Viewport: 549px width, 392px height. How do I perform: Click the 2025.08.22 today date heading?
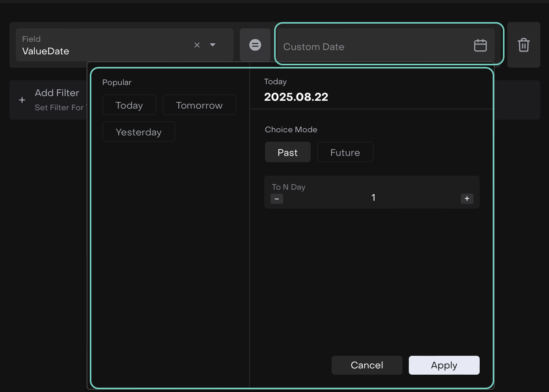[x=296, y=97]
